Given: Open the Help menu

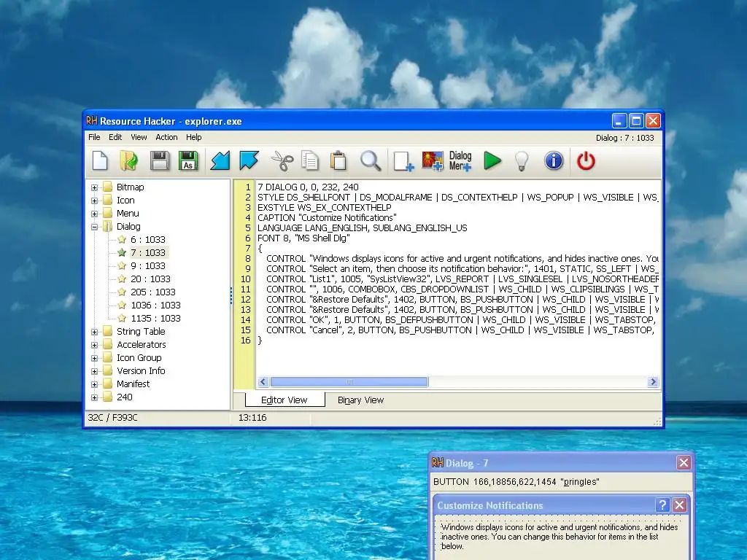Looking at the screenshot, I should [x=193, y=137].
